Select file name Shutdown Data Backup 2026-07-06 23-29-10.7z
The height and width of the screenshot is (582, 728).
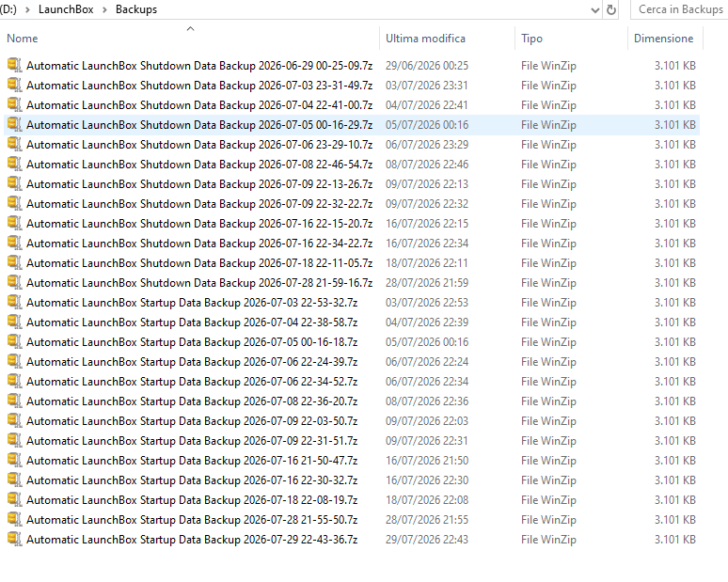click(199, 145)
